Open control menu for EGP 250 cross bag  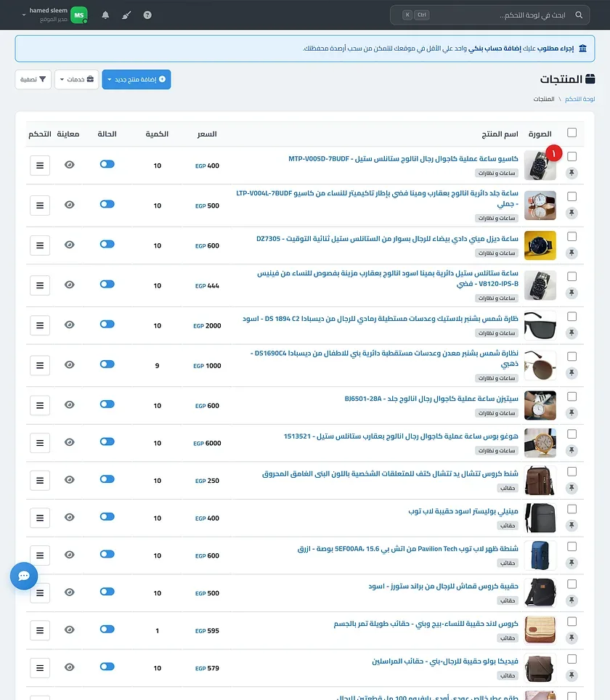[x=40, y=481]
